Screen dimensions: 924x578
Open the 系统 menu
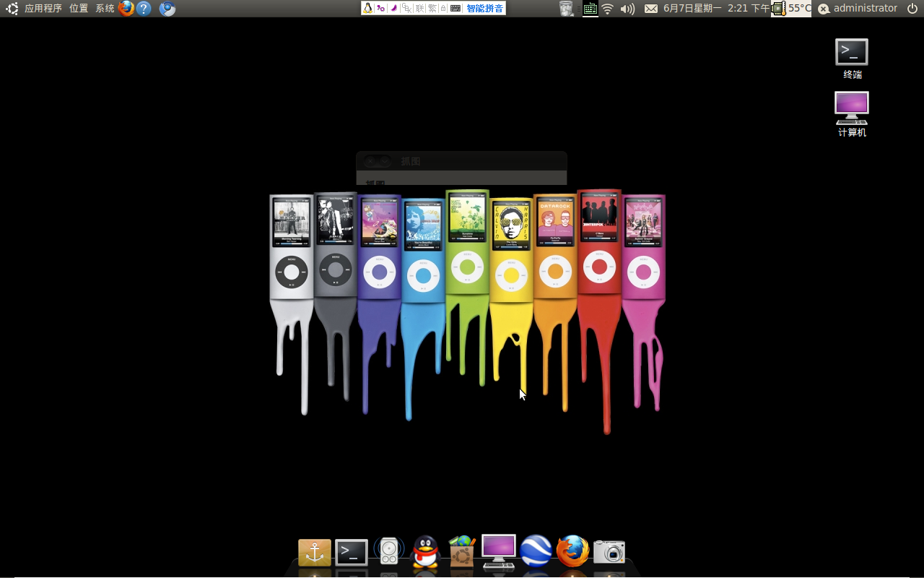coord(105,9)
